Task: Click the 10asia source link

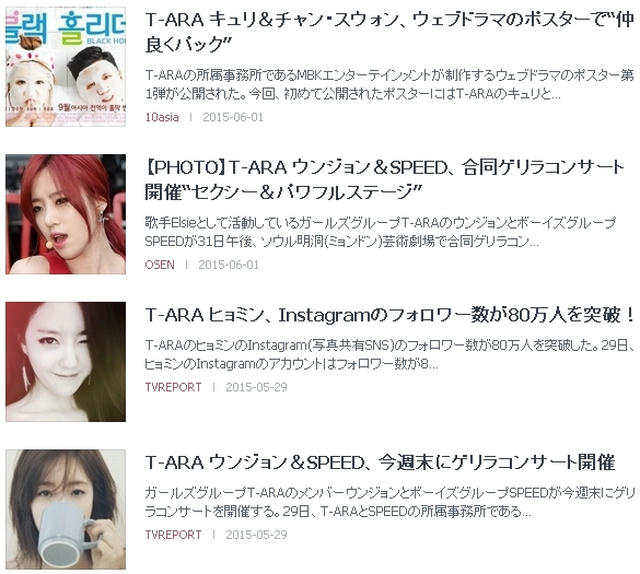Action: 162,117
